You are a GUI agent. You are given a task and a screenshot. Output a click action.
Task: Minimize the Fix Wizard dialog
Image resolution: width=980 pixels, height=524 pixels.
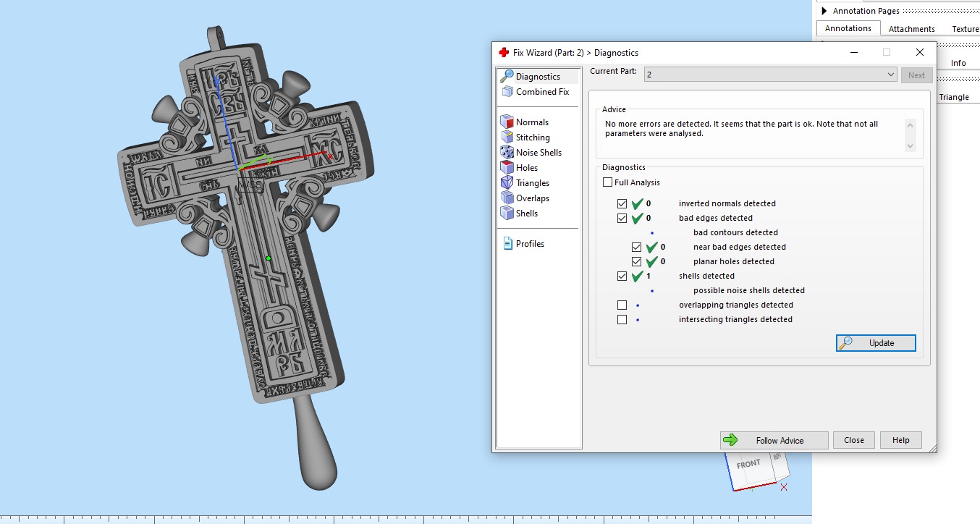853,52
